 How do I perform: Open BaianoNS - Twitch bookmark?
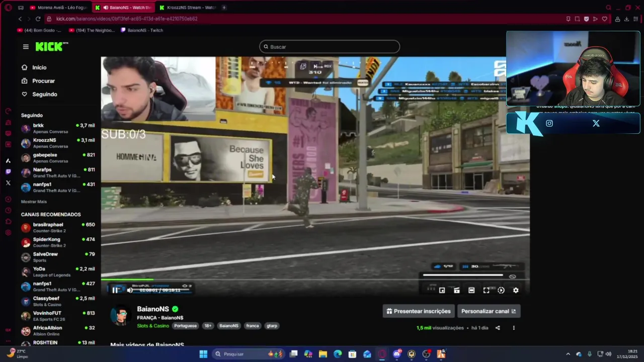(x=142, y=30)
